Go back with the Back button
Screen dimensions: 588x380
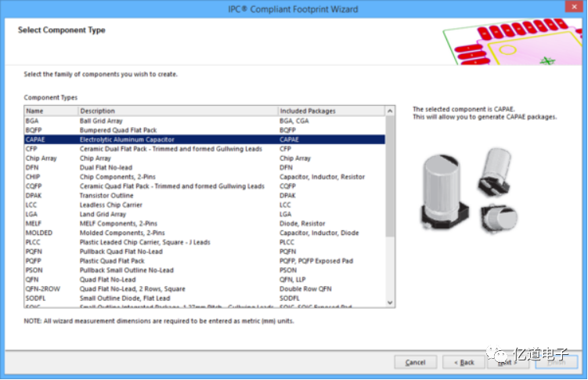pos(464,363)
